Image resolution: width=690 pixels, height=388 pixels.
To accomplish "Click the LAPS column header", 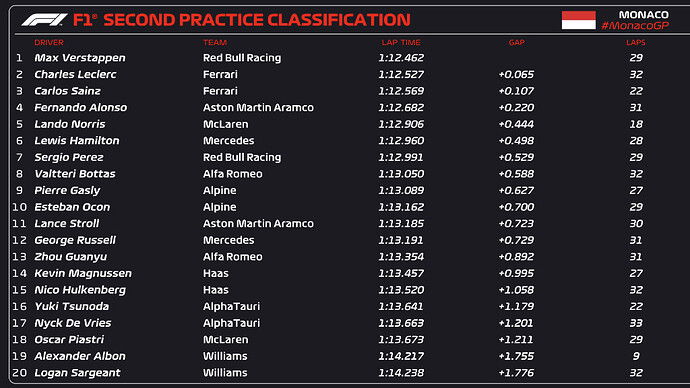I will (636, 43).
